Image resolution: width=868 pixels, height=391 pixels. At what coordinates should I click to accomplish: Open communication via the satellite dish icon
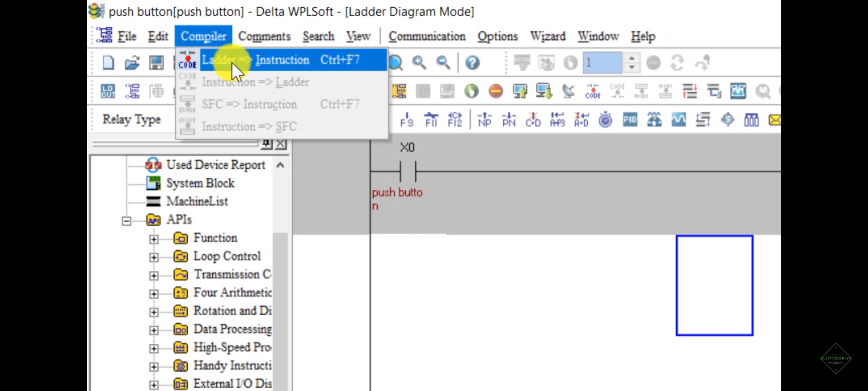pos(569,91)
